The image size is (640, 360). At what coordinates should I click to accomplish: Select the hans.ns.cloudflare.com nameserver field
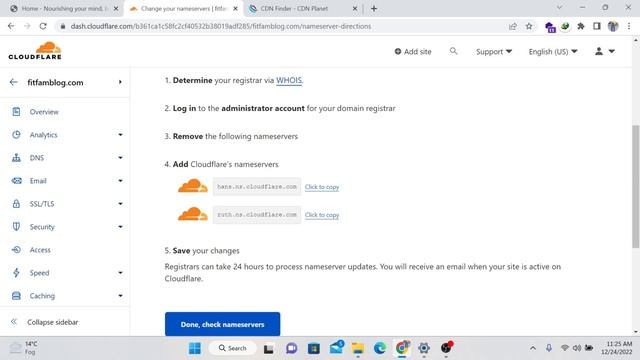click(x=257, y=187)
